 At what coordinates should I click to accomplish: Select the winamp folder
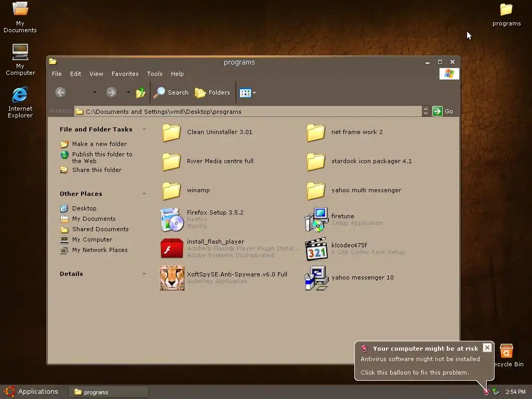pos(186,190)
